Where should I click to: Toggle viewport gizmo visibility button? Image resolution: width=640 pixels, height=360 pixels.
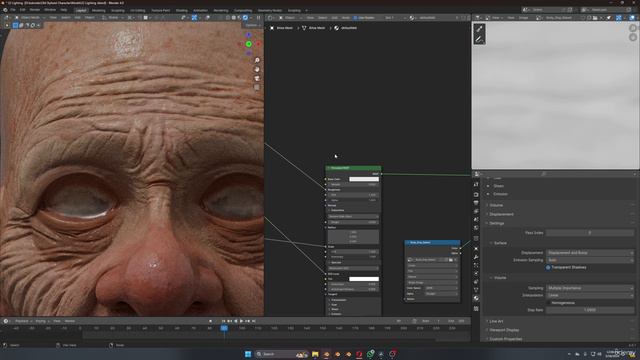[194, 18]
